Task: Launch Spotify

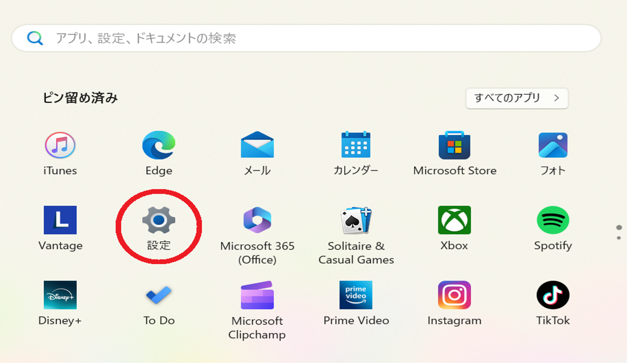Action: click(552, 221)
